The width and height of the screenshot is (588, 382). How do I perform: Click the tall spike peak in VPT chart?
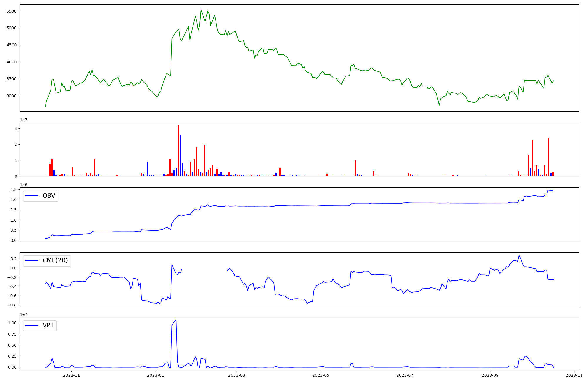(176, 320)
